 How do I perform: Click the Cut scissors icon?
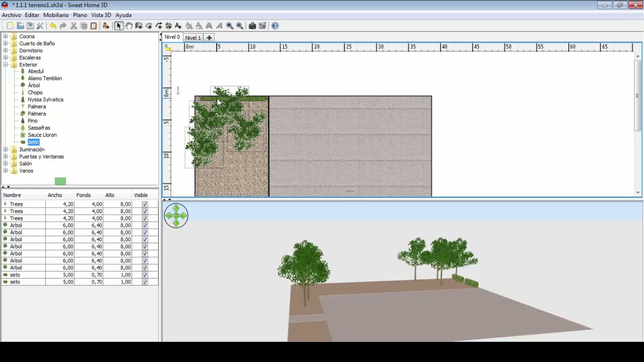coord(73,26)
